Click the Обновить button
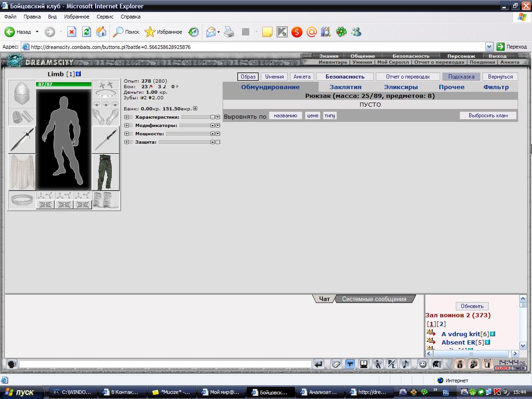 point(472,306)
